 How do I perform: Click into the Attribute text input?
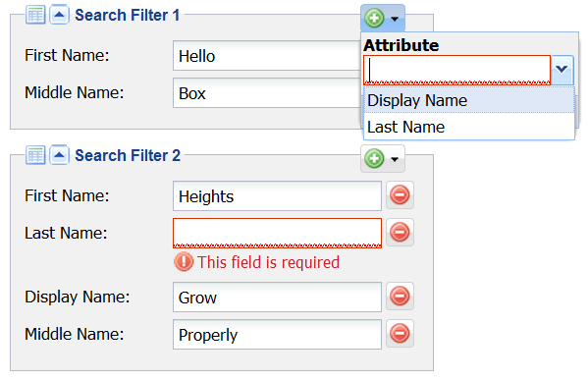coord(456,70)
